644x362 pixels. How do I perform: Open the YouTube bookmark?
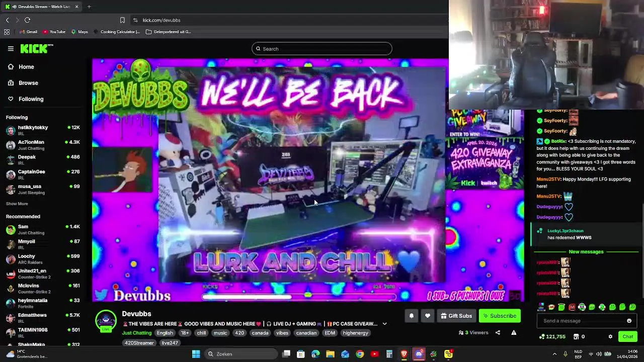[54, 32]
